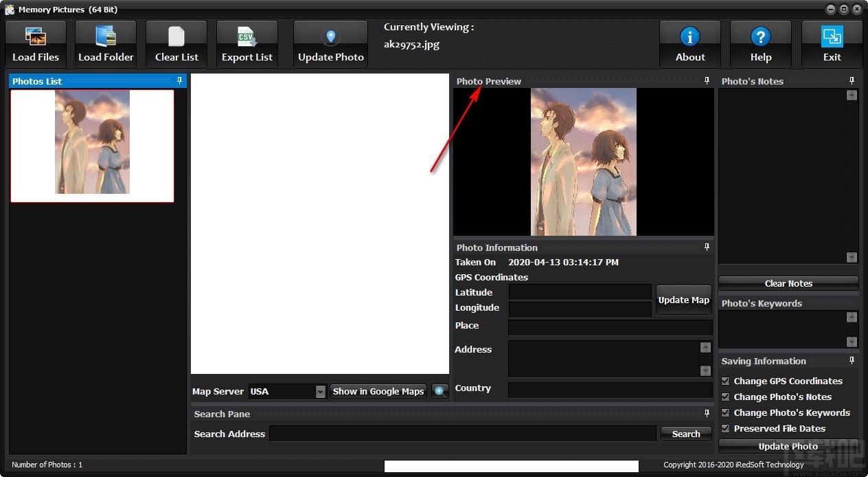Click the Address box scrollbar up arrow

pyautogui.click(x=705, y=348)
